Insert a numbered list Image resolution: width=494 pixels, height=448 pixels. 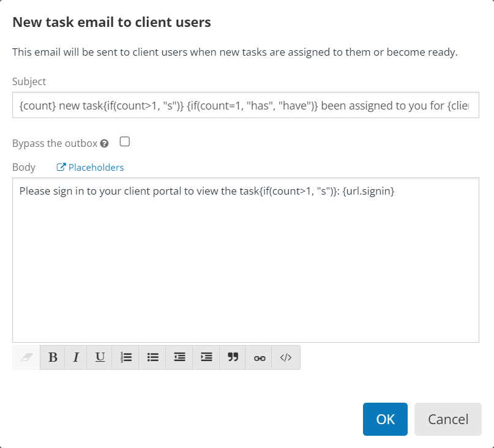(x=126, y=357)
